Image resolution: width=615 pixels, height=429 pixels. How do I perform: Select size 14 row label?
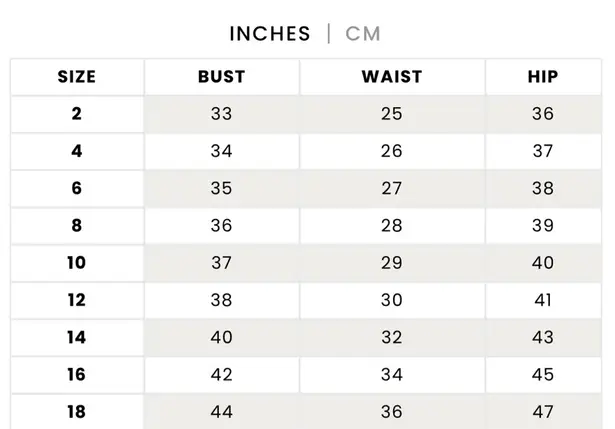(x=77, y=337)
